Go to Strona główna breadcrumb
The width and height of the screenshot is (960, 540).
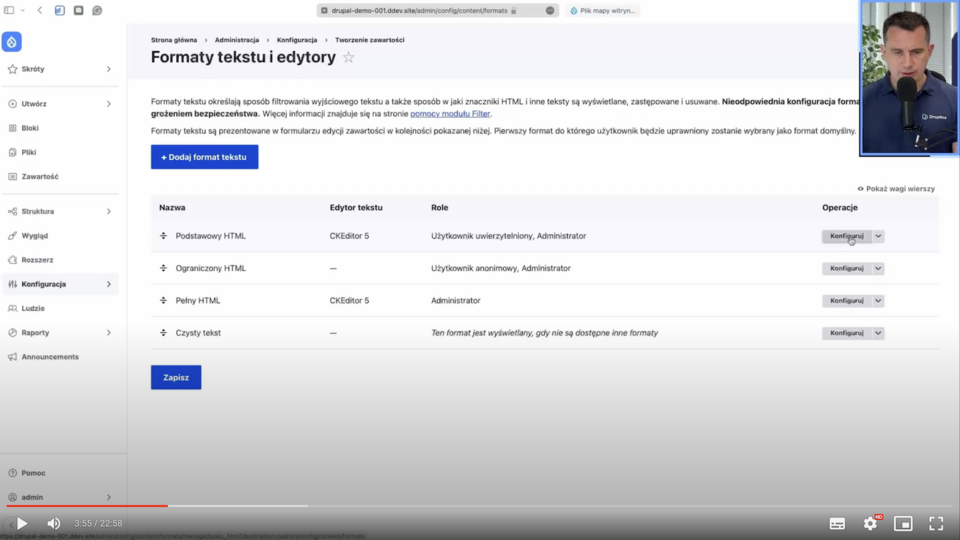[x=174, y=40]
